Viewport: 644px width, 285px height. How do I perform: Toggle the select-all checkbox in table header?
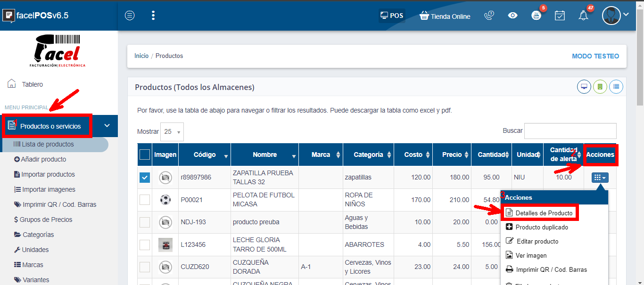[145, 155]
